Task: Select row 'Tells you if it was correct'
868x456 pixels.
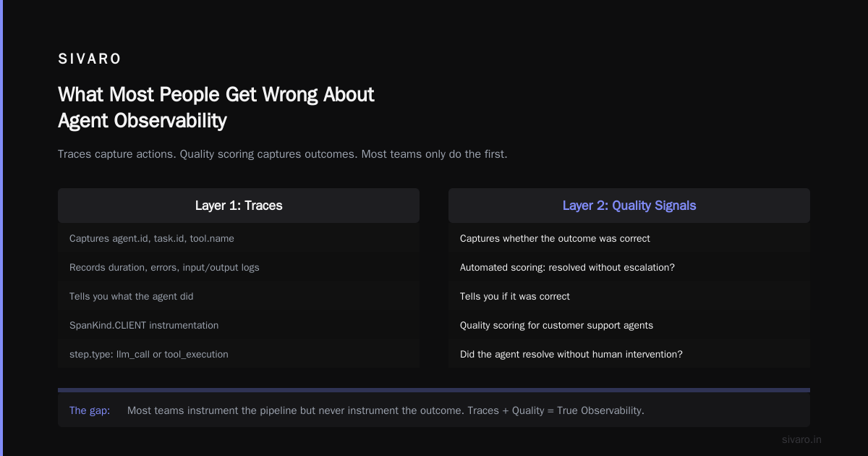Action: tap(629, 296)
